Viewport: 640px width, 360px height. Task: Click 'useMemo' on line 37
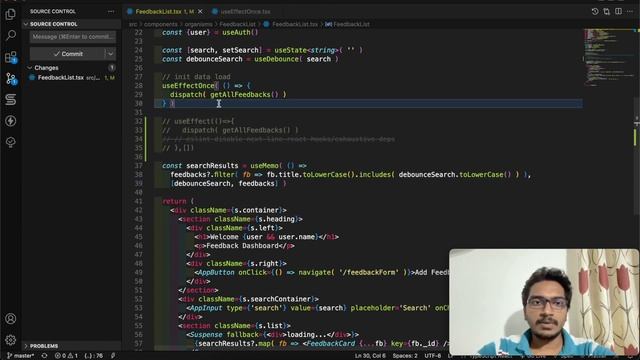pos(264,166)
